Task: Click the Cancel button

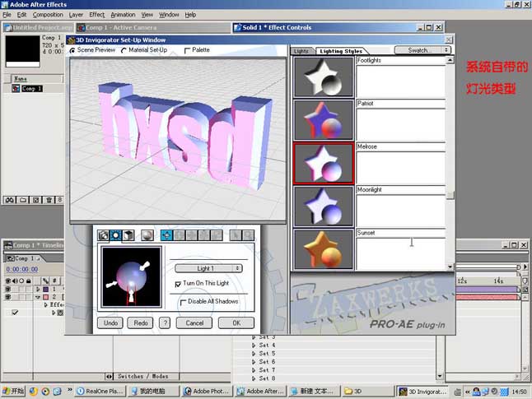Action: [194, 322]
